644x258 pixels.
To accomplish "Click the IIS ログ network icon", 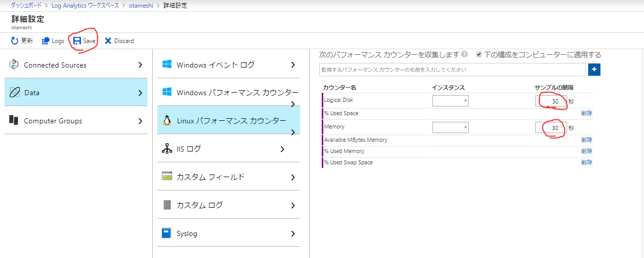I will (x=167, y=148).
